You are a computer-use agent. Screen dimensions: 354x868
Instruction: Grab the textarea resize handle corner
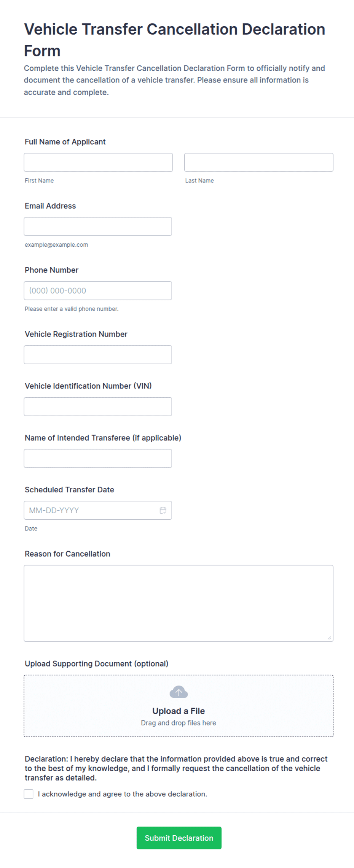pos(329,638)
